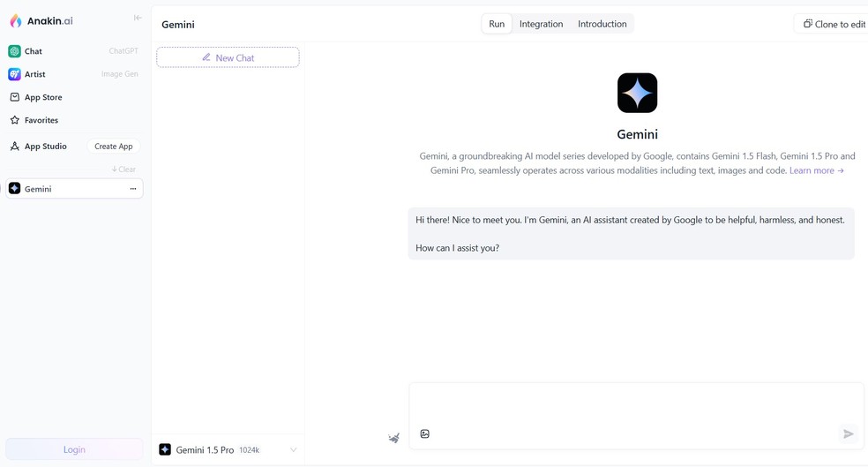Screen dimensions: 868x467
Task: Click the App Studio compass icon
Action: (15, 147)
